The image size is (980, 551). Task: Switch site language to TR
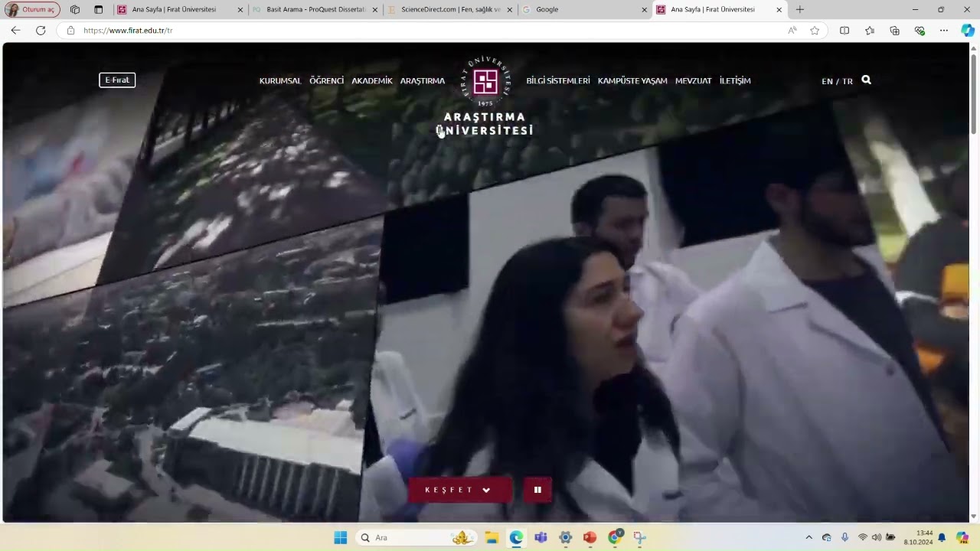point(848,81)
